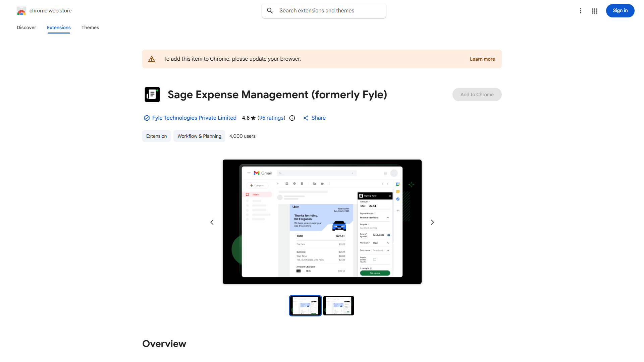Select the second screenshot thumbnail

pos(338,305)
